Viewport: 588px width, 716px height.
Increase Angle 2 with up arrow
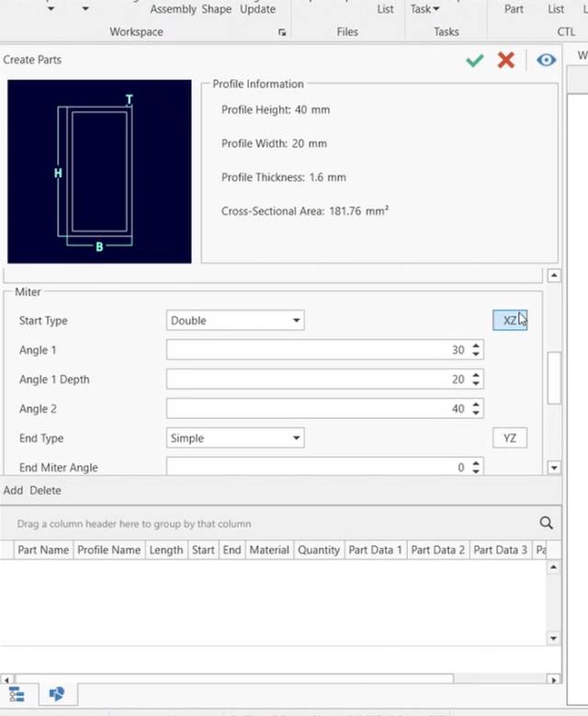click(476, 404)
